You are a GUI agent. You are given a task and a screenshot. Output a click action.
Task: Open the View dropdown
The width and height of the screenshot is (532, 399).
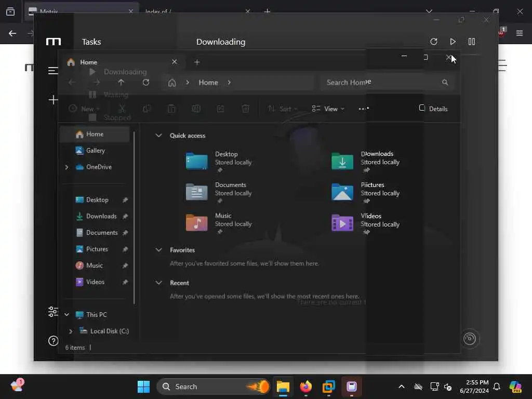pyautogui.click(x=328, y=109)
